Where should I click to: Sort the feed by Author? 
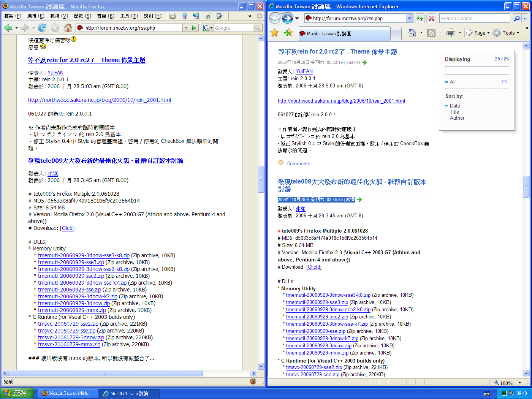coord(457,118)
